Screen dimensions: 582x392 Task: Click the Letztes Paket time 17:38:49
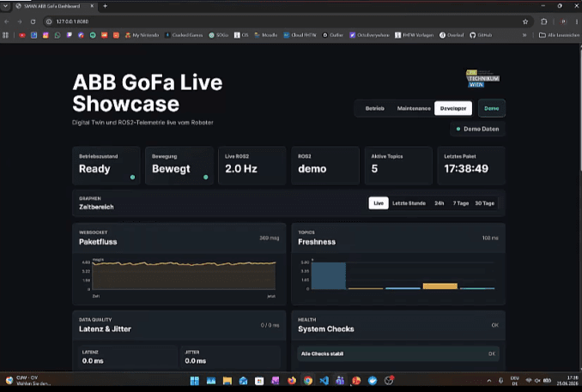pyautogui.click(x=466, y=169)
